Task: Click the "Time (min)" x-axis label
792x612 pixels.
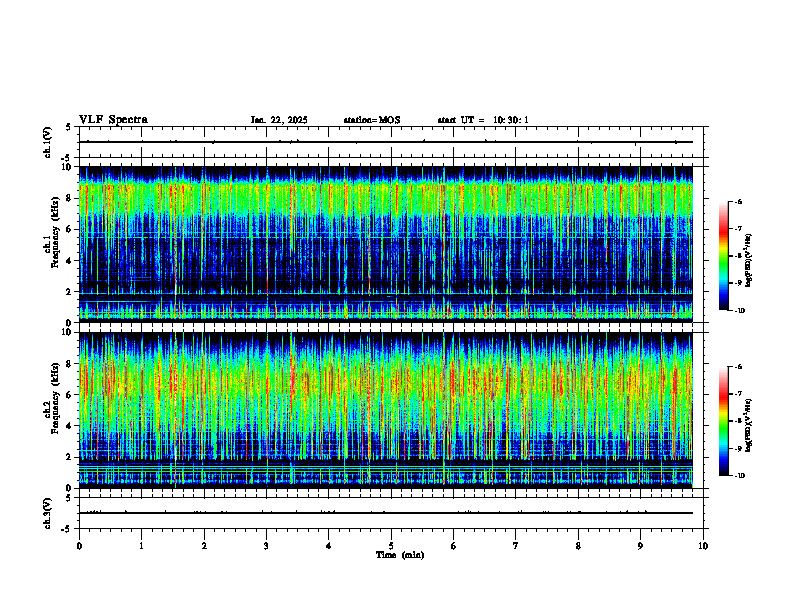Action: click(400, 555)
